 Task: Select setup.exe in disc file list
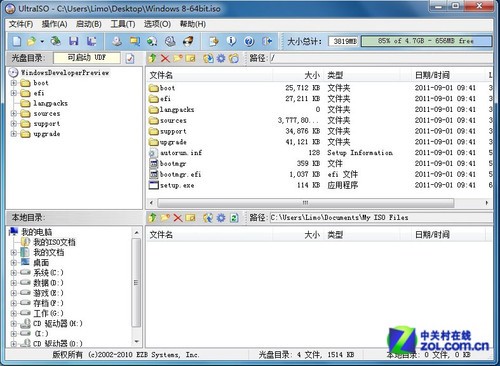pos(177,185)
